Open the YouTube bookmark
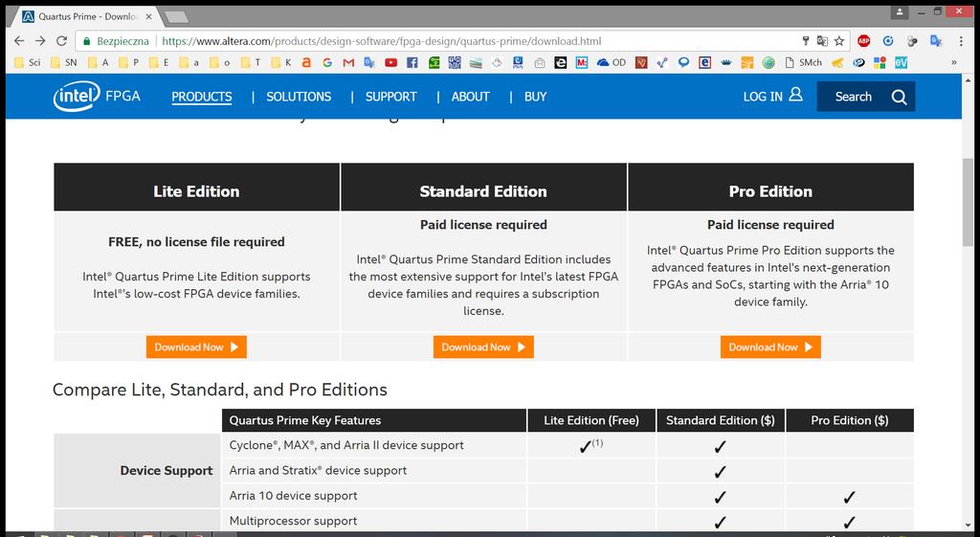 [x=390, y=62]
